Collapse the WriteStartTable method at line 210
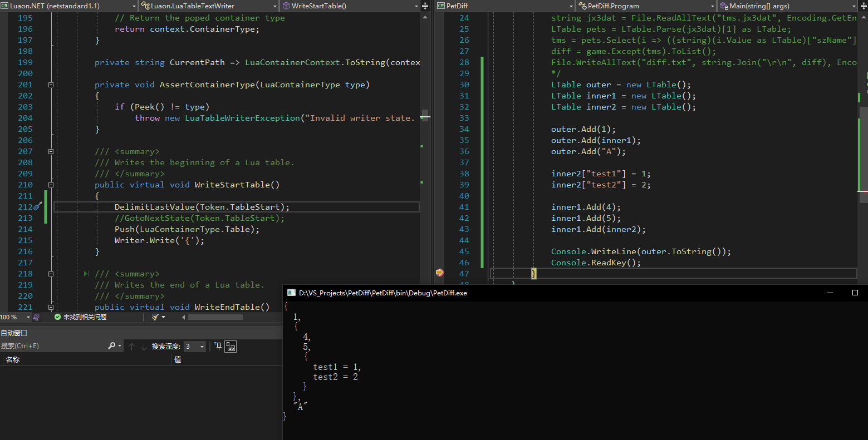The height and width of the screenshot is (440, 868). 51,185
